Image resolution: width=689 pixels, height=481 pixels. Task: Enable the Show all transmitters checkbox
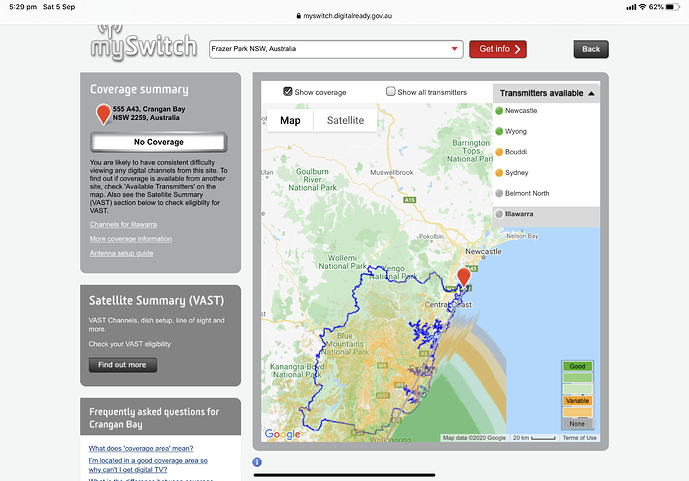391,92
